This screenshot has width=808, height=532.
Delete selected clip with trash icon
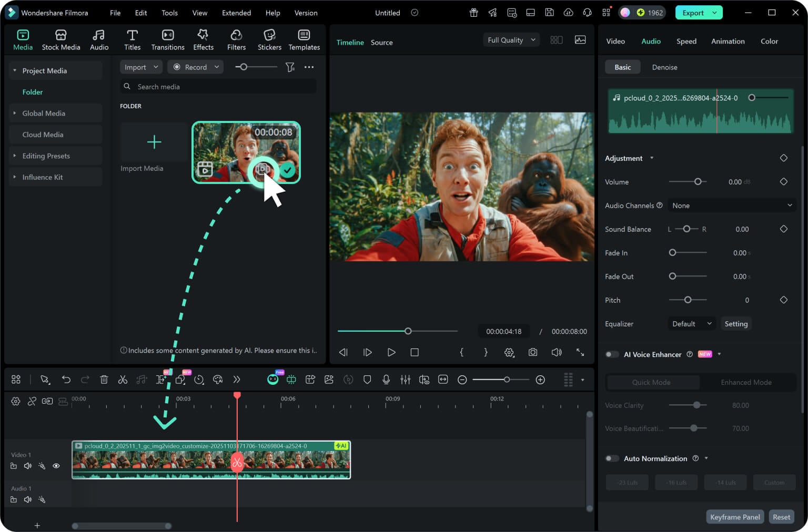[104, 380]
